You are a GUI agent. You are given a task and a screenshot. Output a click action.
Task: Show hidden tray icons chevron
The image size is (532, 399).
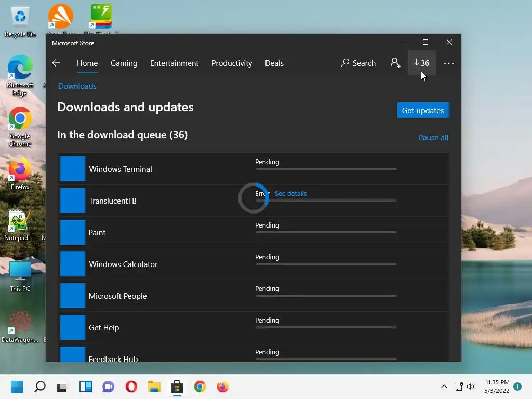(x=444, y=387)
